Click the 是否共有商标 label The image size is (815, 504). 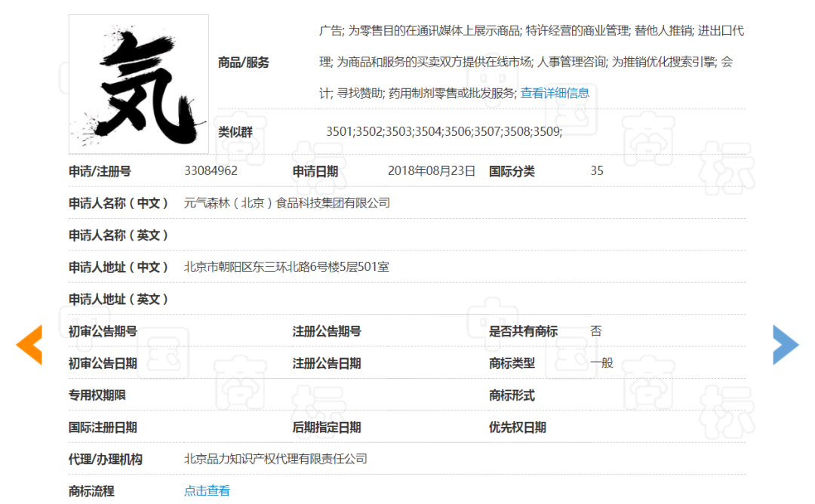coord(523,331)
